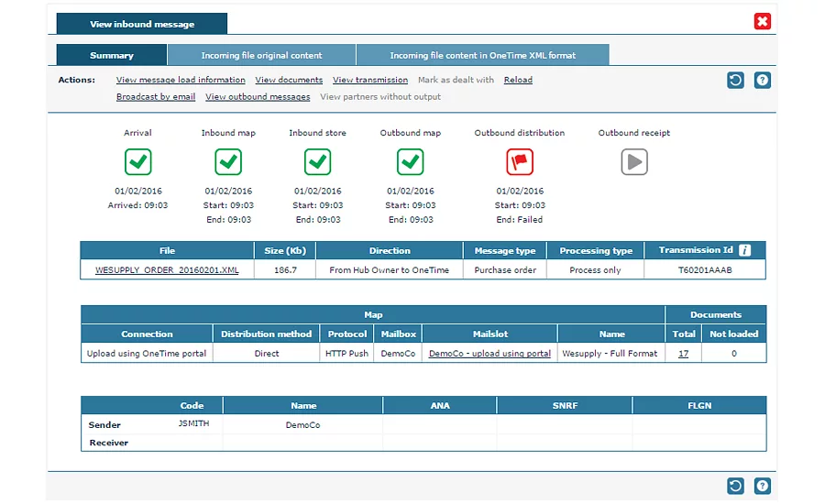Viewport: 825px width, 504px height.
Task: Open the top help question mark icon
Action: tap(763, 80)
